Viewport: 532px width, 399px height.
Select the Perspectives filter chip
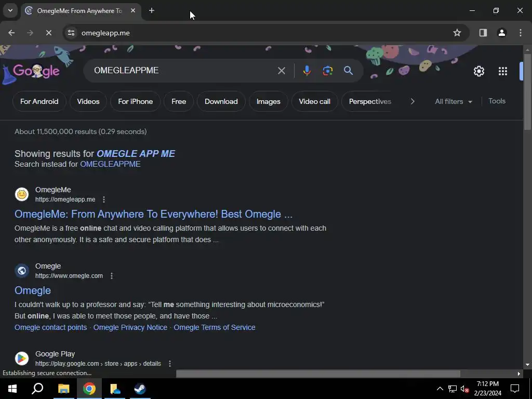coord(366,101)
